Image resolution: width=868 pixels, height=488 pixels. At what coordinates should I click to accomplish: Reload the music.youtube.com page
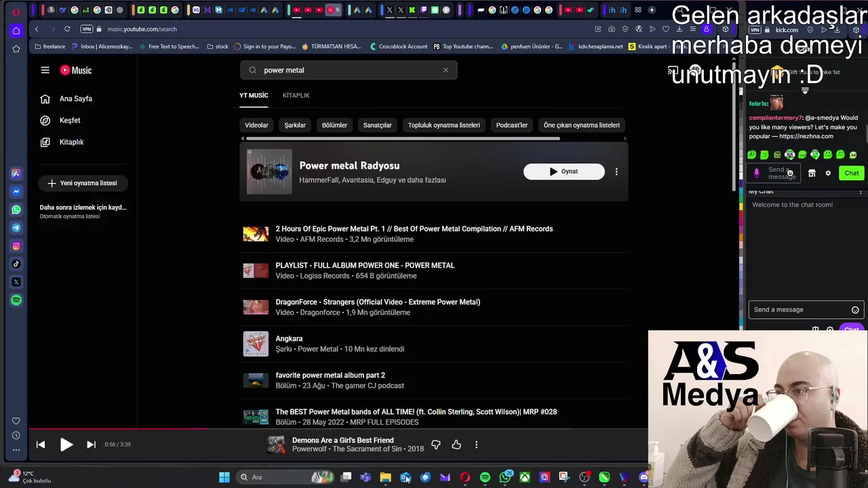click(67, 29)
